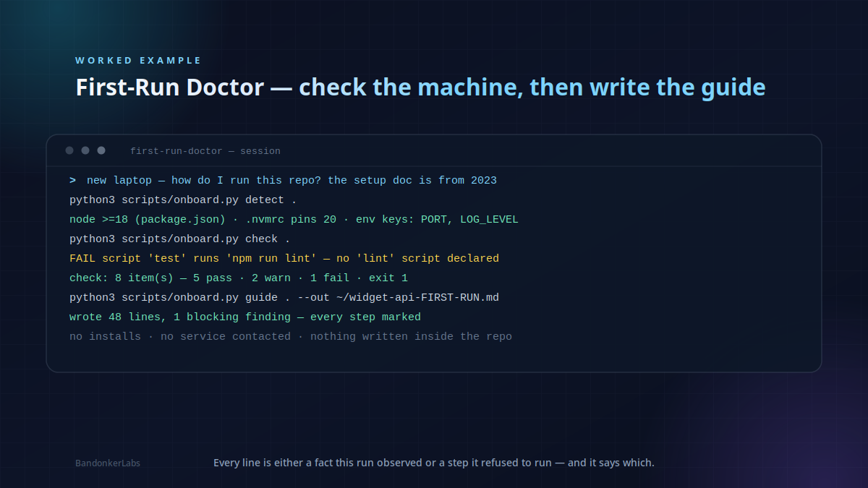This screenshot has height=488, width=868.
Task: Click the FAIL line about the 'lint' script
Action: pos(284,259)
